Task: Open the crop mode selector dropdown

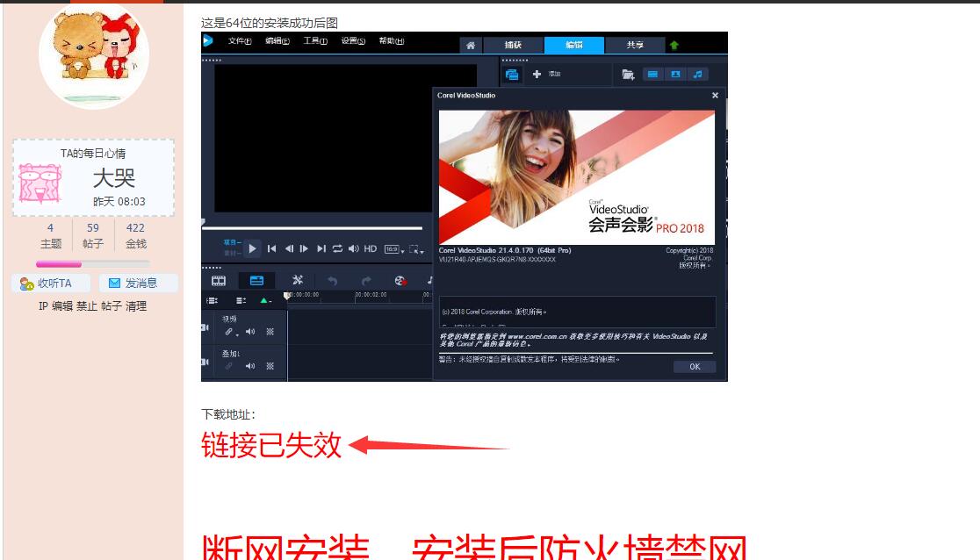Action: 416,249
